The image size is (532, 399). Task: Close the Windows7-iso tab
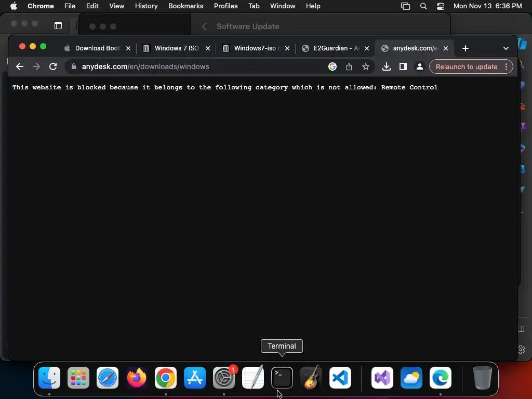click(x=287, y=48)
